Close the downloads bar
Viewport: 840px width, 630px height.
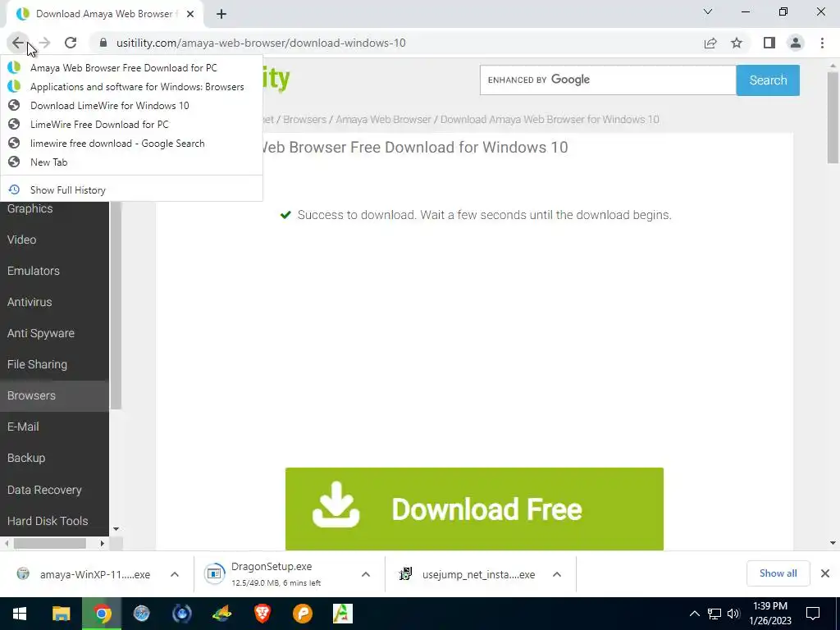pyautogui.click(x=825, y=573)
